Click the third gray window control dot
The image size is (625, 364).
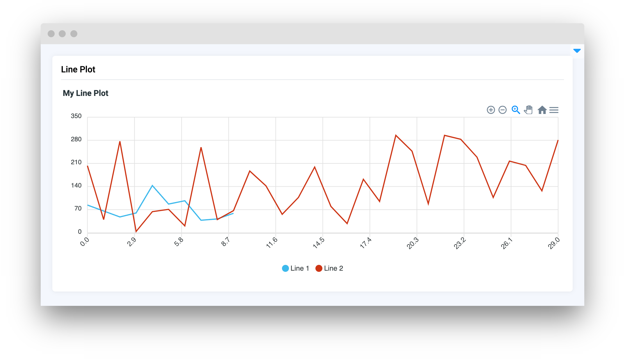(74, 34)
